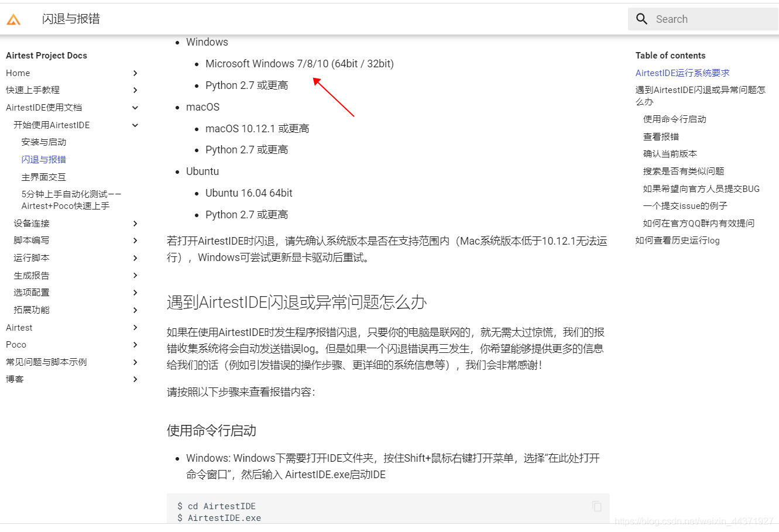
Task: Jump to 遇到AirtestIDE闪退或异常问题怎么办 in contents
Action: click(x=701, y=96)
